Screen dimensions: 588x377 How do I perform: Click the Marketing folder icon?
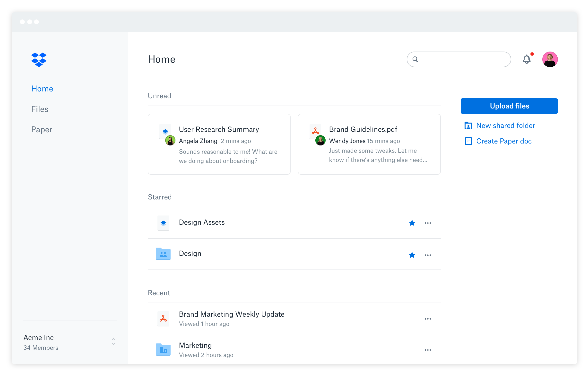click(x=163, y=350)
